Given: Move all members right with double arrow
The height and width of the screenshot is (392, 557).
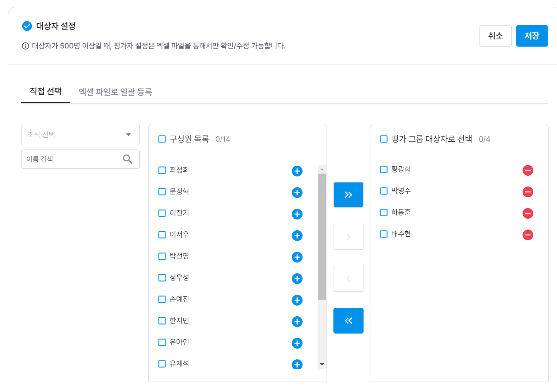Looking at the screenshot, I should 348,195.
